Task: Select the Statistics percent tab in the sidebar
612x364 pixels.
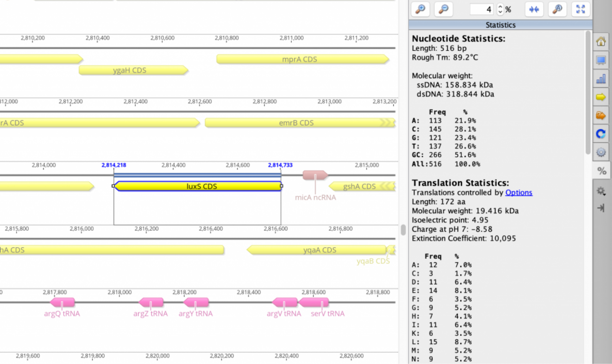Action: pyautogui.click(x=601, y=171)
